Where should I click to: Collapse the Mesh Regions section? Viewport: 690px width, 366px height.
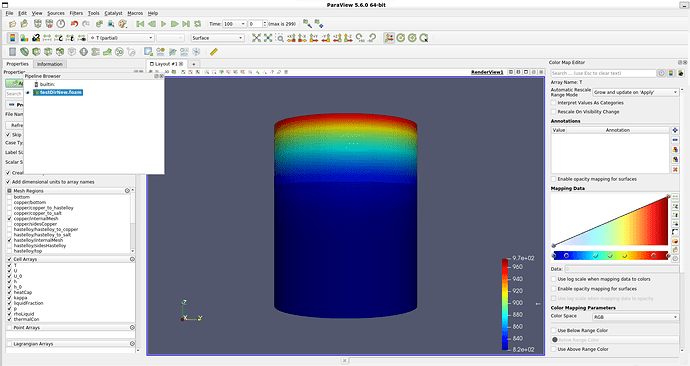click(x=127, y=191)
